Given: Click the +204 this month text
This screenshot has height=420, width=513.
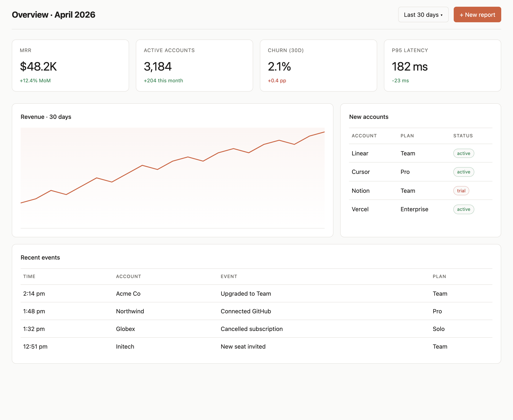Looking at the screenshot, I should (x=164, y=81).
